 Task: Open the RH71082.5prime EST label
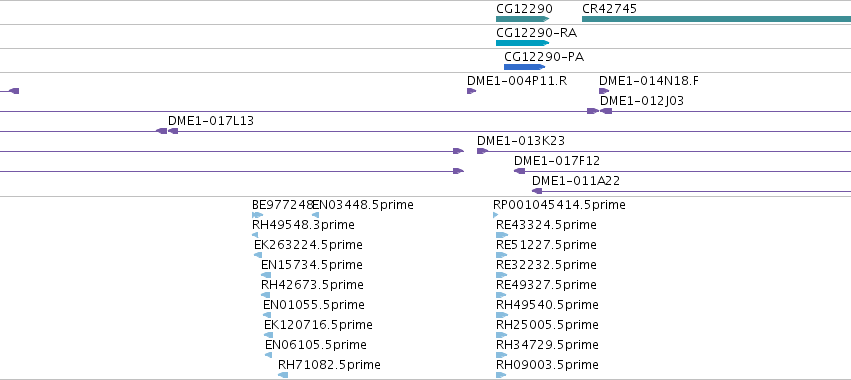[329, 365]
